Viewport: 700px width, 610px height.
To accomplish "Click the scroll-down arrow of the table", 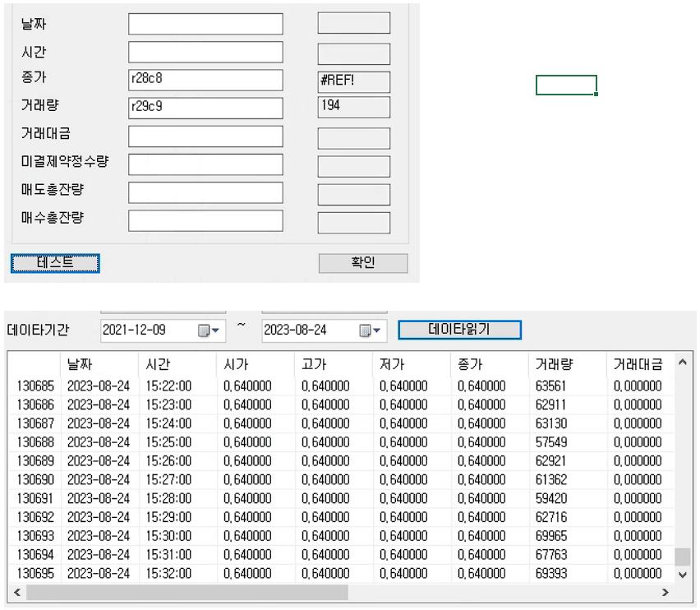I will [682, 574].
